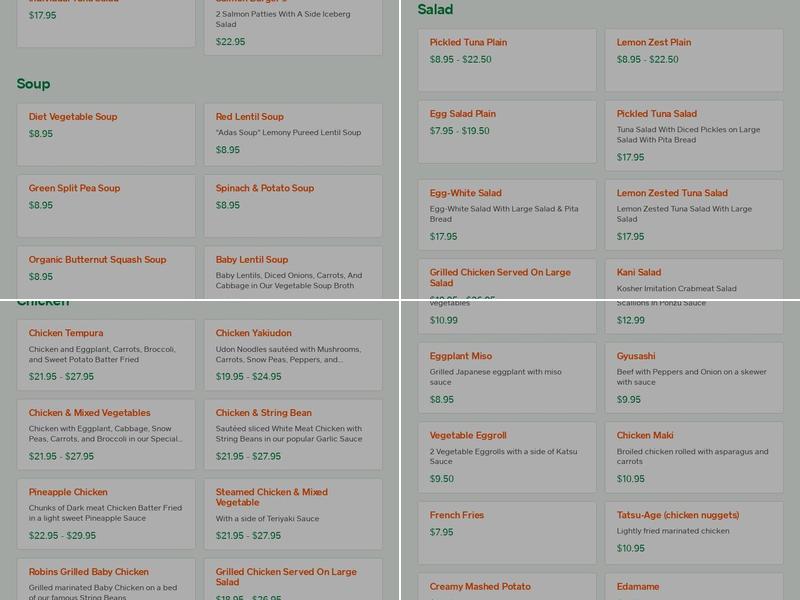Select the Gyusashi beef skewer item

click(x=694, y=377)
